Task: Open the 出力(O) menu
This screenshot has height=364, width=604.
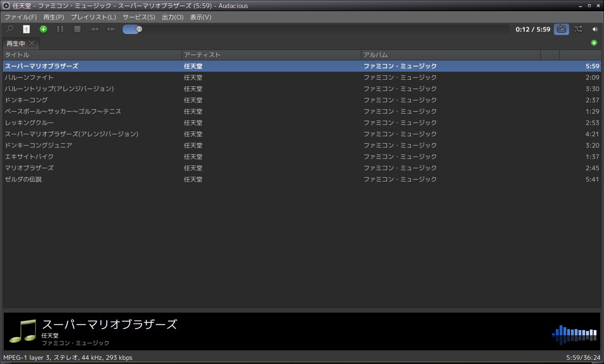Action: [173, 17]
